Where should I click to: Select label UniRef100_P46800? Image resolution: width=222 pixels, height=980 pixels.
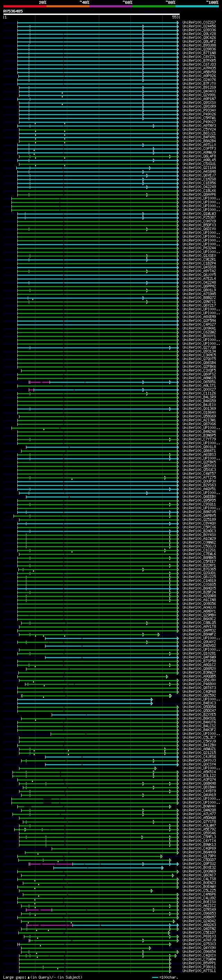tap(199, 684)
